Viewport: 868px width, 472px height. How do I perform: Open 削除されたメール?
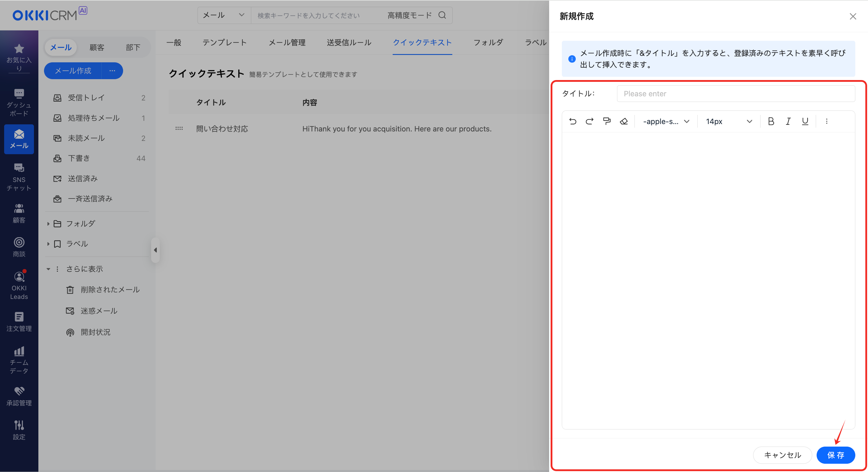(103, 289)
